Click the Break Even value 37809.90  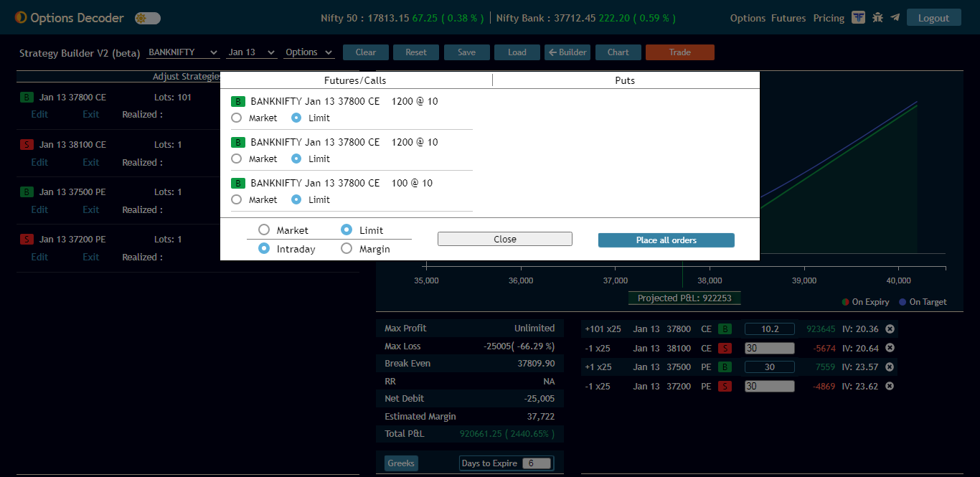(536, 364)
